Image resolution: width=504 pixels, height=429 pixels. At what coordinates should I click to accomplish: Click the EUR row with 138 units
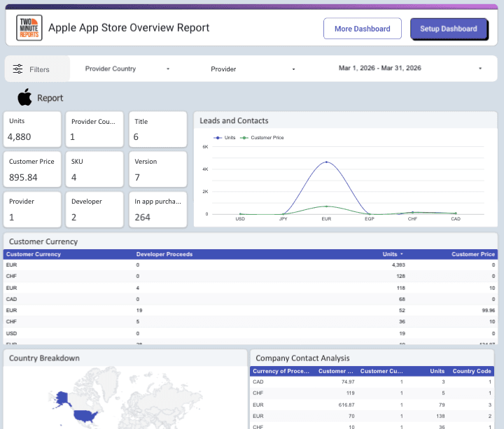point(372,416)
